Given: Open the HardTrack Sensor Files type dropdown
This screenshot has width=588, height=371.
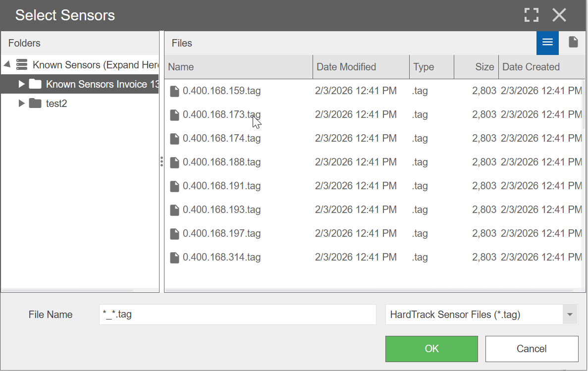Looking at the screenshot, I should [x=570, y=315].
